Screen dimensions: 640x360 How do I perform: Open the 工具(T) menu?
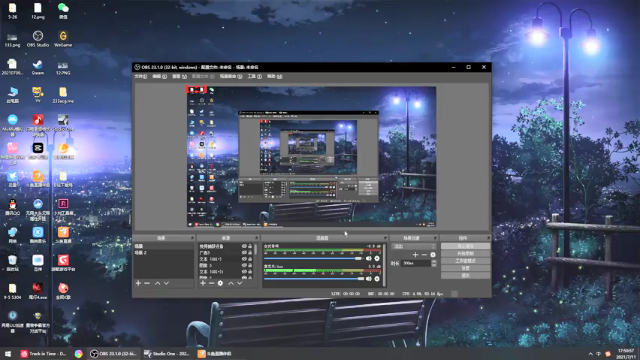tap(255, 76)
